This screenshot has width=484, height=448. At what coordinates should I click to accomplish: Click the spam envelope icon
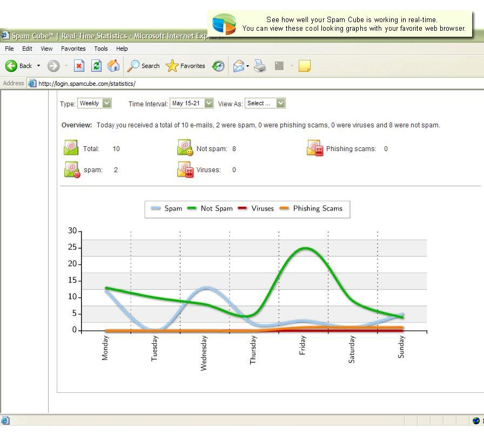tap(71, 169)
